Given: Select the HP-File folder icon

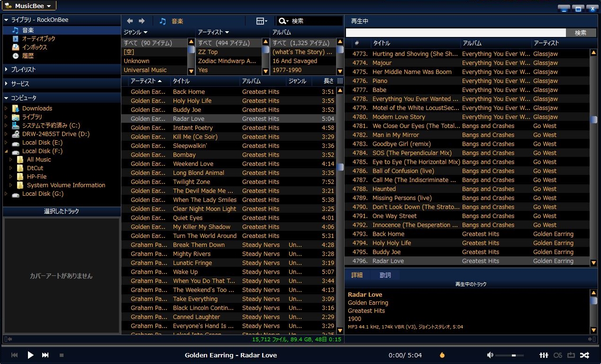Looking at the screenshot, I should (20, 176).
